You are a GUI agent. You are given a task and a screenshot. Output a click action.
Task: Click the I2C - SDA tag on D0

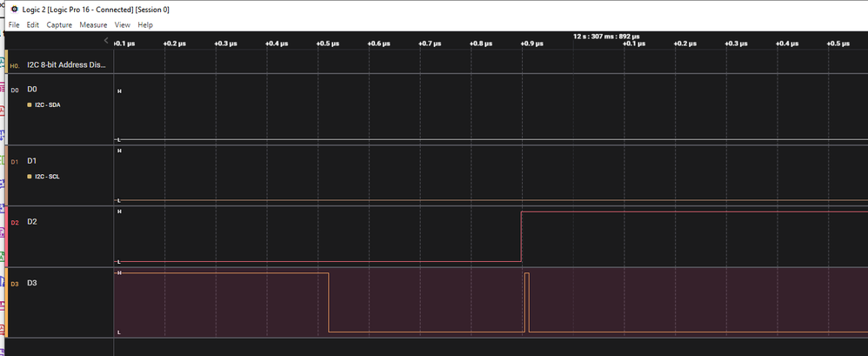click(x=47, y=104)
